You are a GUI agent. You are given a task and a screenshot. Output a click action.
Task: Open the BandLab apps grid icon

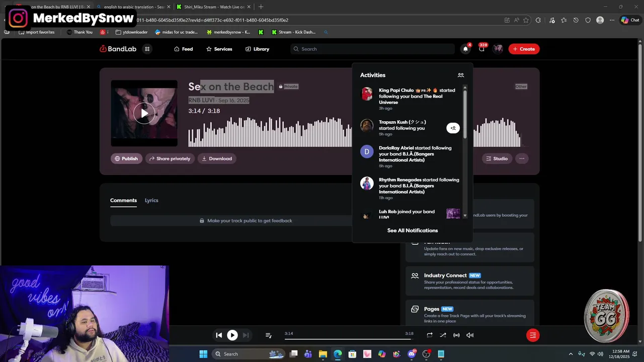(147, 49)
